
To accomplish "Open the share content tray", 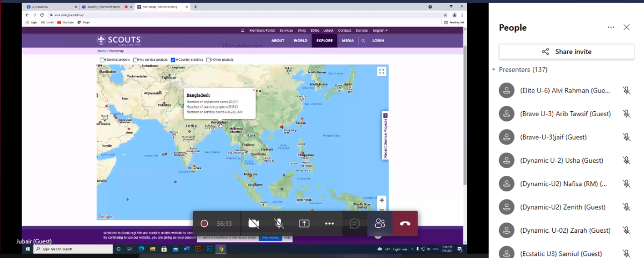I will tap(304, 224).
